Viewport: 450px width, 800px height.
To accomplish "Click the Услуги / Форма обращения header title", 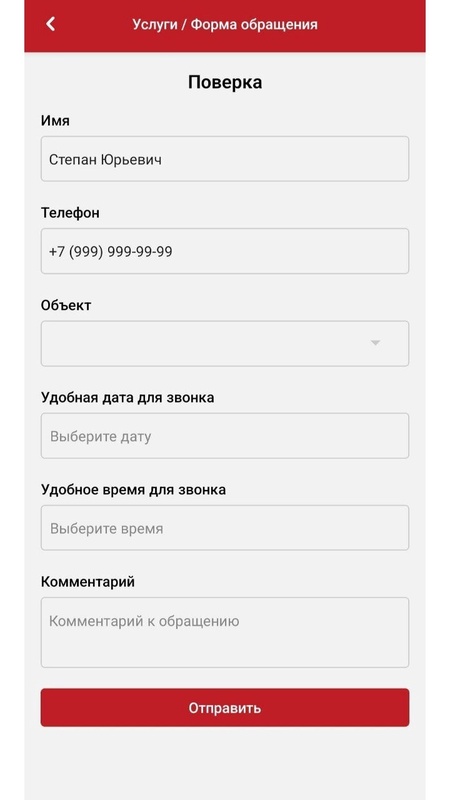I will click(225, 24).
